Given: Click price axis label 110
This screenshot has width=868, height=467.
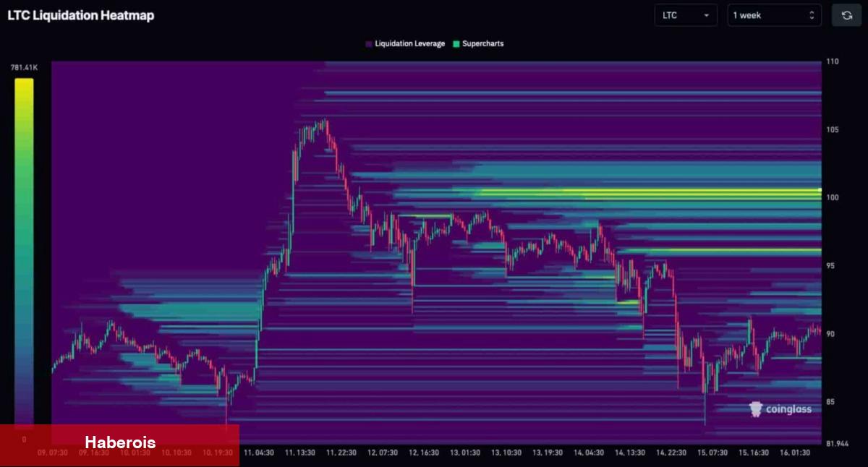Looking at the screenshot, I should pos(833,61).
